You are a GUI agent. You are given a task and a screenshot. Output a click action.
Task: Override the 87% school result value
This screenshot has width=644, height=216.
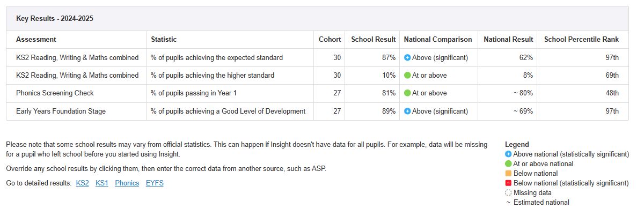click(x=389, y=57)
